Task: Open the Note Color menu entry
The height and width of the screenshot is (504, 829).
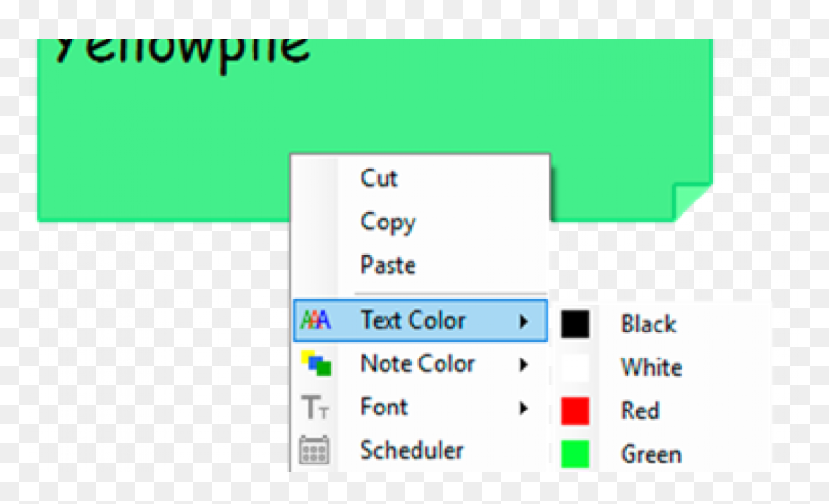Action: 420,364
